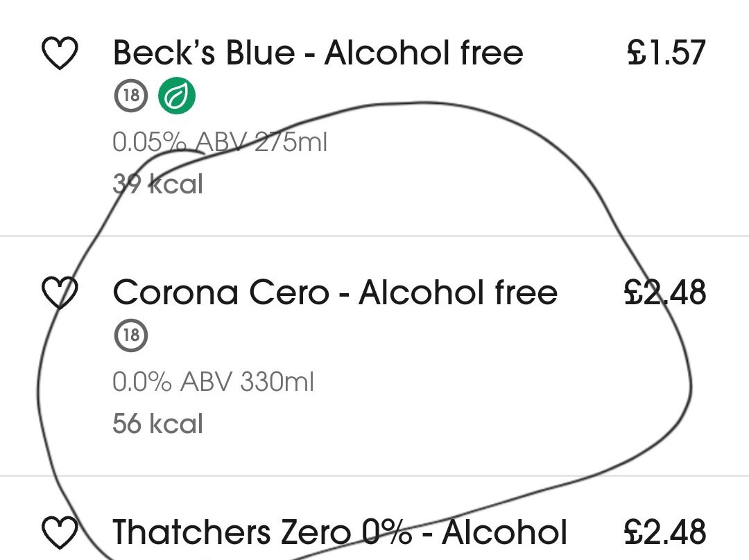Screen dimensions: 749x560
Task: Click 'Alcohol free' text in Beck's Blue title
Action: [424, 53]
